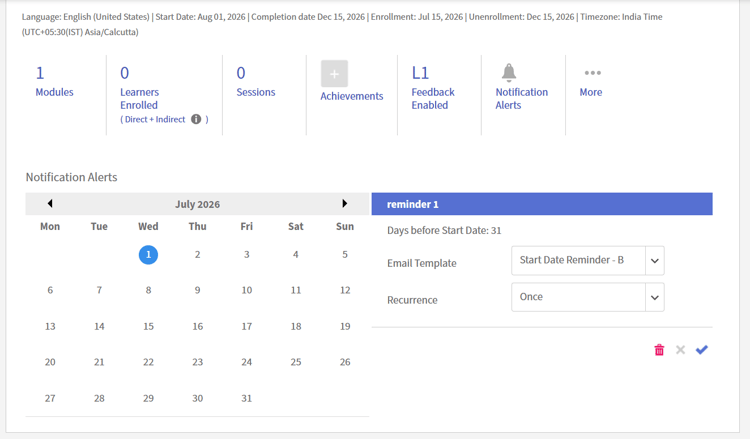Choose July 26 on calendar
The image size is (750, 439).
(345, 362)
